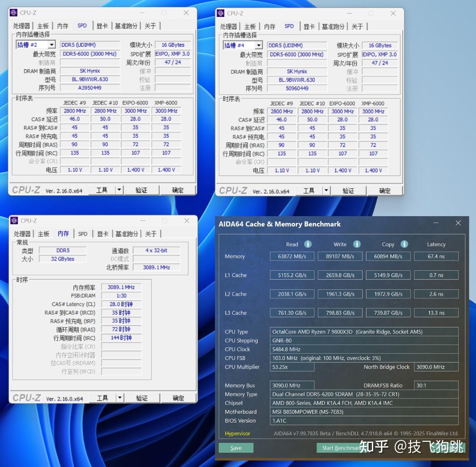Click 确定 button in memory window
This screenshot has height=467, width=476.
point(178,398)
